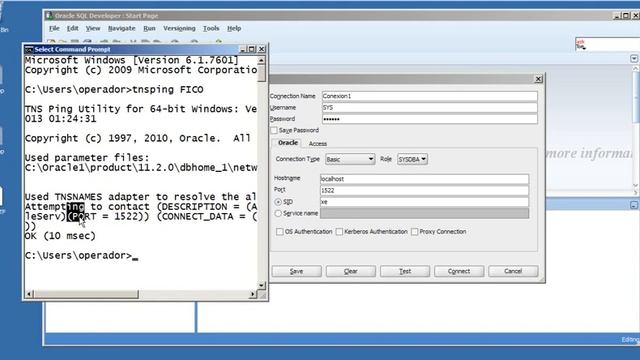Open the Edit menu in SQL Developer
The height and width of the screenshot is (360, 640).
(73, 29)
